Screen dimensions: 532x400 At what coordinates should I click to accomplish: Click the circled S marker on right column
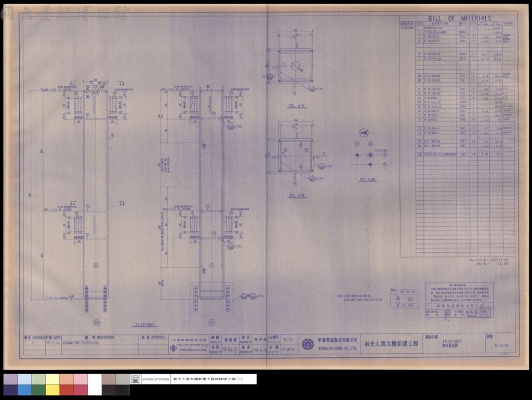click(x=212, y=265)
